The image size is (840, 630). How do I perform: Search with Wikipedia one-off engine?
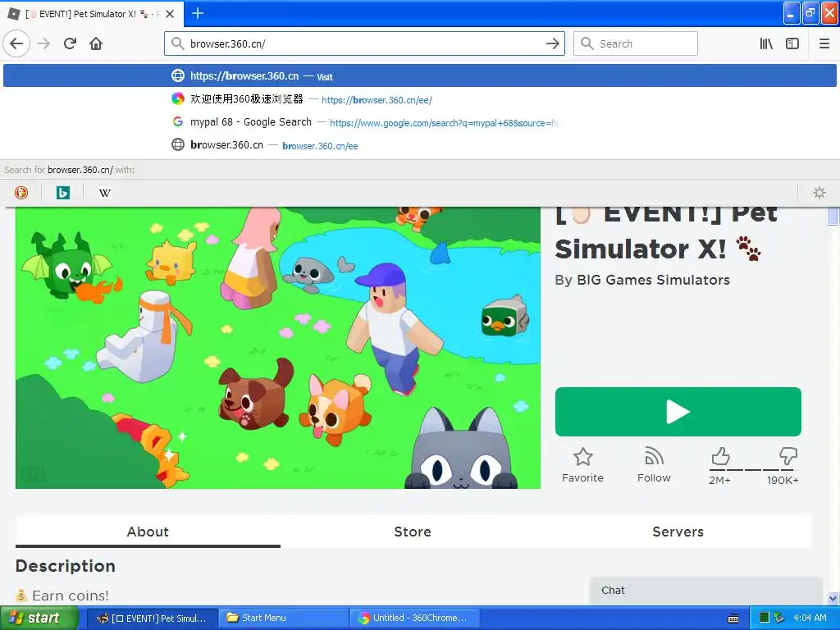[104, 193]
